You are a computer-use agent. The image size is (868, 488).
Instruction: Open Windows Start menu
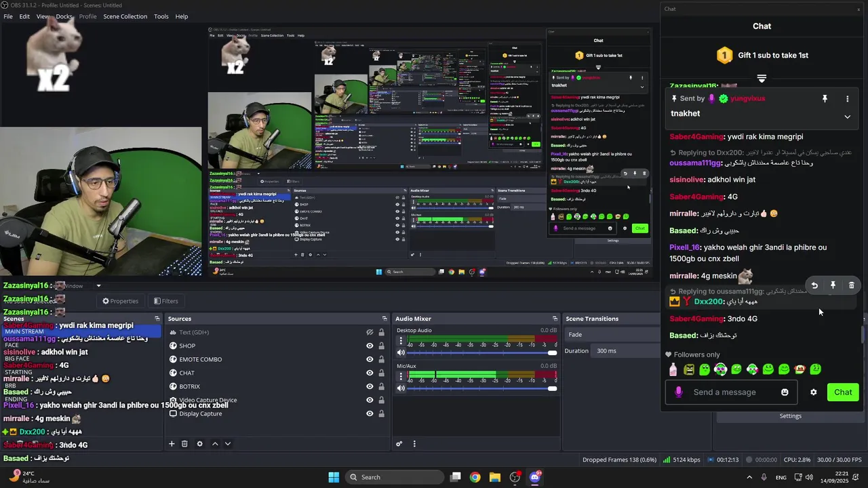pos(334,477)
